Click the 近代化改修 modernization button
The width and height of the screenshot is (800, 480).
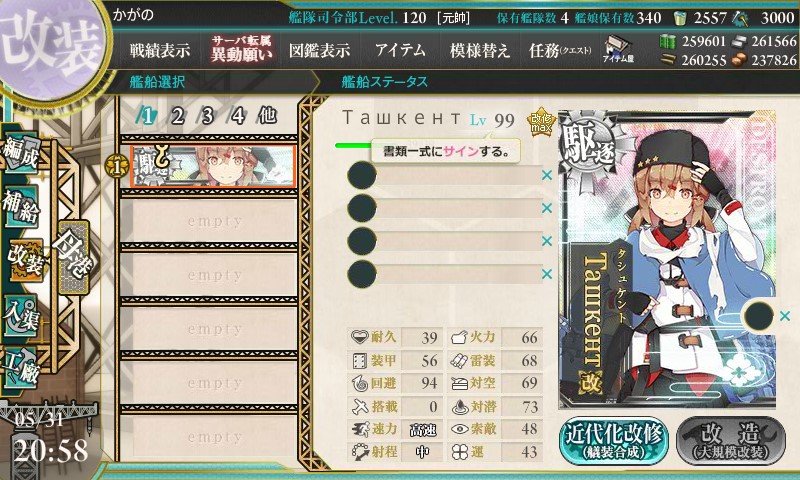point(614,441)
